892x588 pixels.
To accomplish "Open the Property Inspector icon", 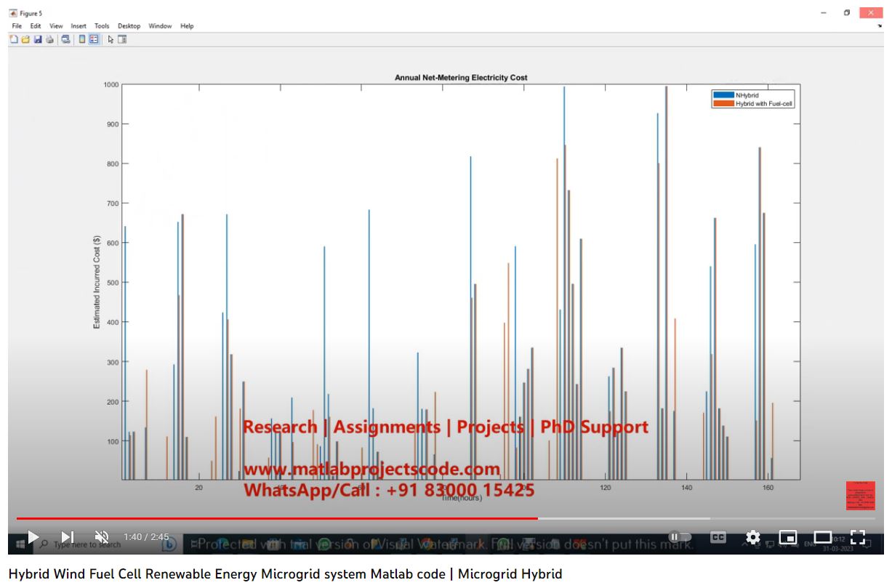I will click(122, 39).
